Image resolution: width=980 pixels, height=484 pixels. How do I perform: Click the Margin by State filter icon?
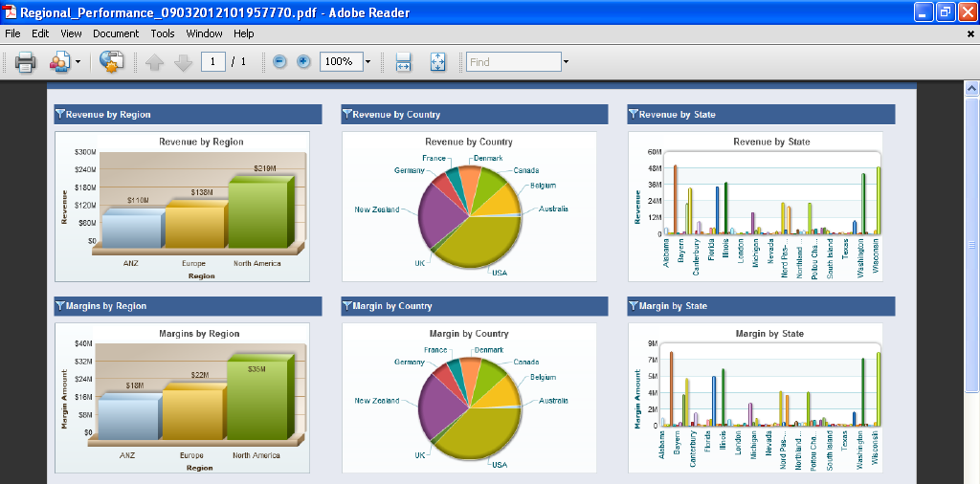(634, 305)
